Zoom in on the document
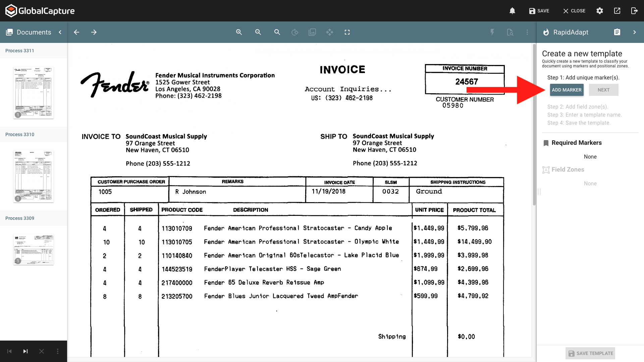Image resolution: width=644 pixels, height=362 pixels. point(239,32)
